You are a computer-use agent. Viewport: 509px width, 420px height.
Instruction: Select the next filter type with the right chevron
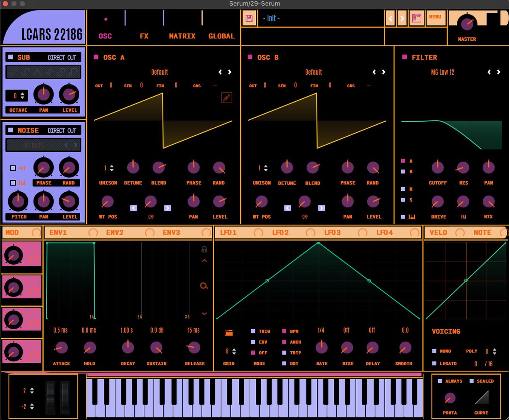pyautogui.click(x=498, y=71)
